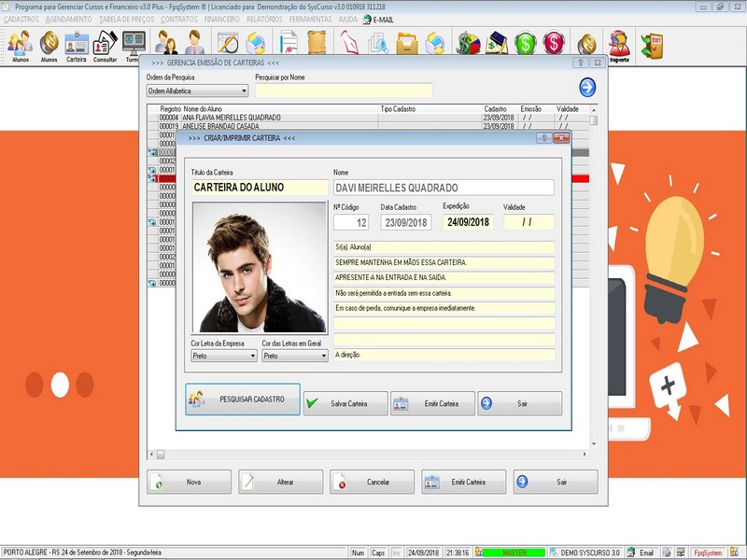Click Emitir Carteira in the Criar/Imprimir dialog

[432, 403]
